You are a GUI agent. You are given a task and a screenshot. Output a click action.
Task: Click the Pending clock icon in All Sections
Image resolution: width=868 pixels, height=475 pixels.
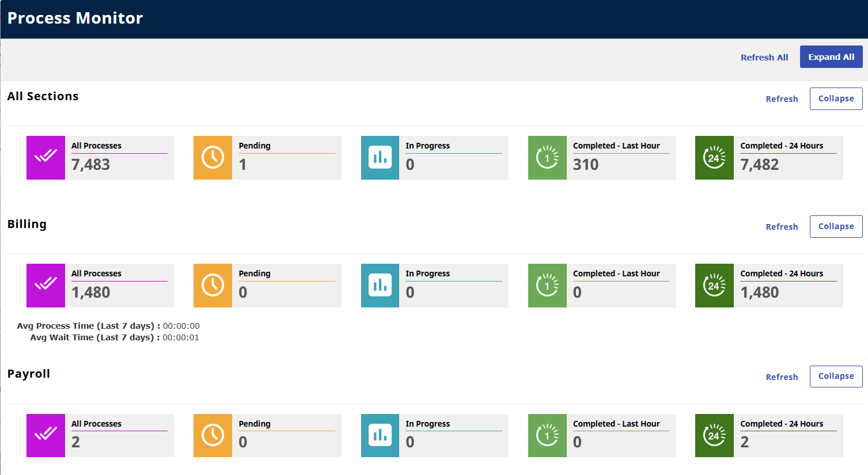coord(213,158)
